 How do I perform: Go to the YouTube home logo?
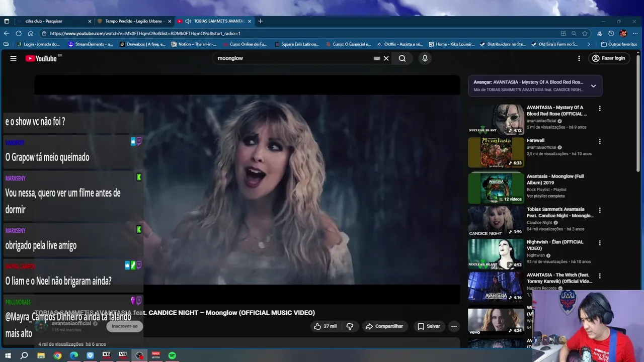pyautogui.click(x=41, y=58)
